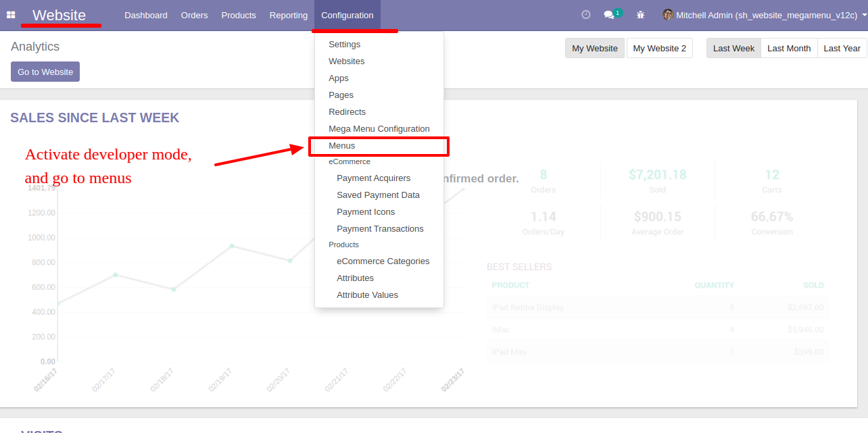Screen dimensions: 868x433
Task: Click the Sales Since Last Week heading
Action: [95, 118]
